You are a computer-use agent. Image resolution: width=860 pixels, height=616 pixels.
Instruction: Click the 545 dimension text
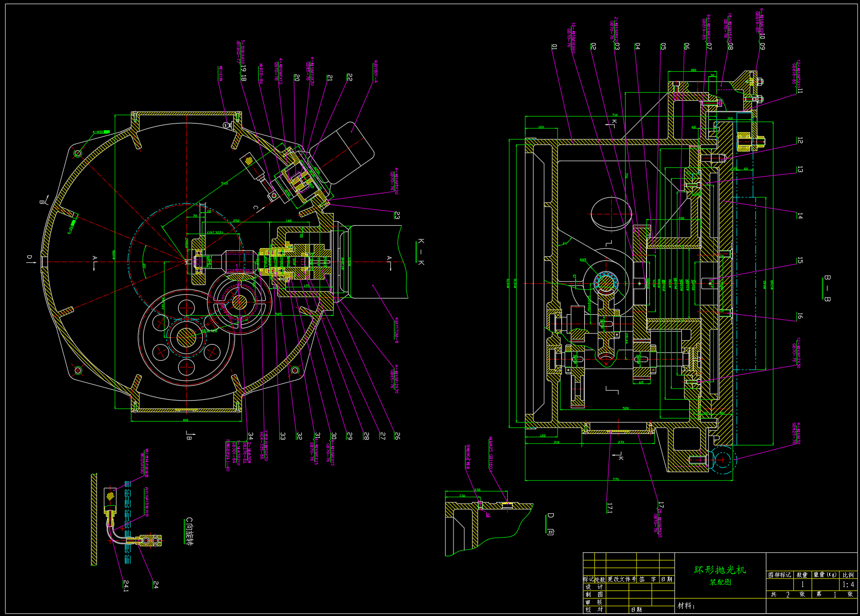224,183
